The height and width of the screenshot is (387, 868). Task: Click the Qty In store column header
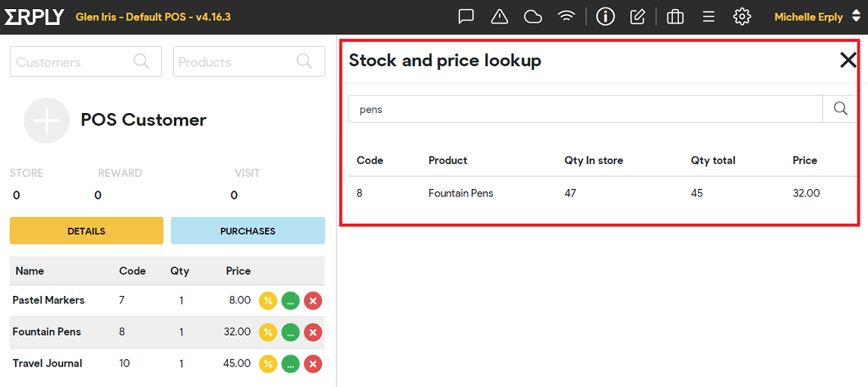[x=594, y=160]
